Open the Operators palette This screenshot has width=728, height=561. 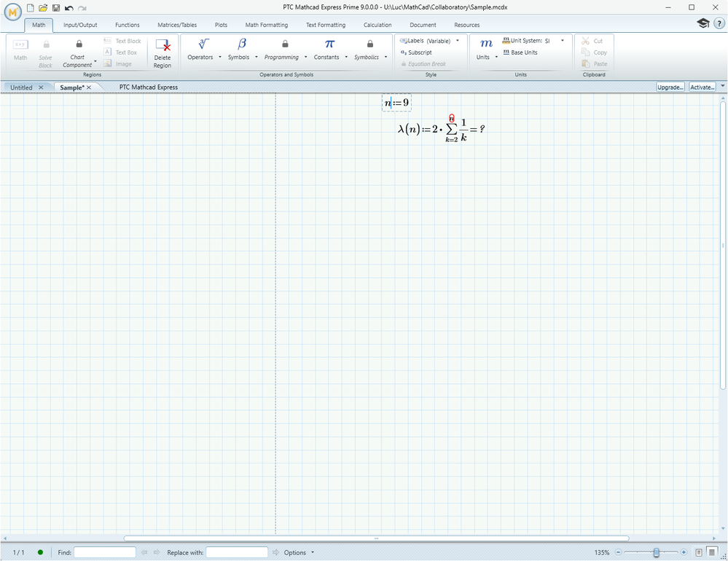203,45
